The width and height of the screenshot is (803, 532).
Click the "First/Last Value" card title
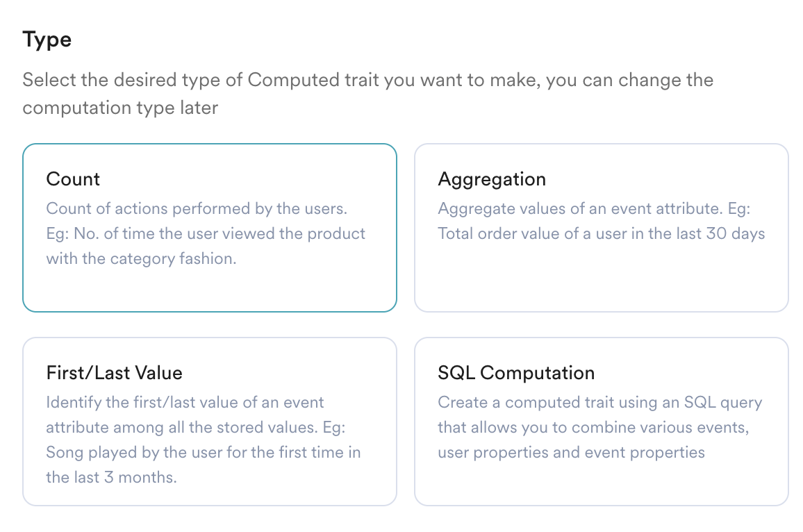[x=114, y=373]
